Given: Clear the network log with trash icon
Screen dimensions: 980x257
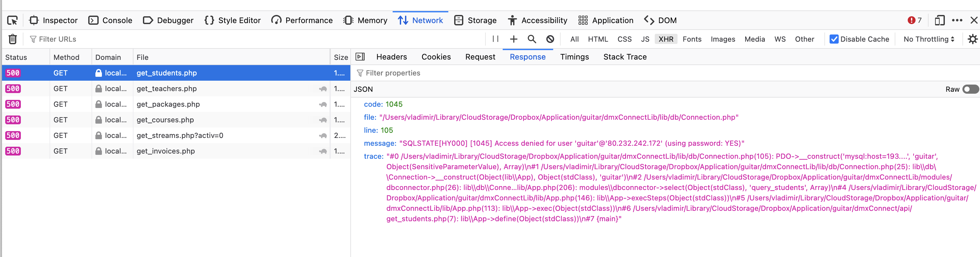Looking at the screenshot, I should click(x=13, y=39).
